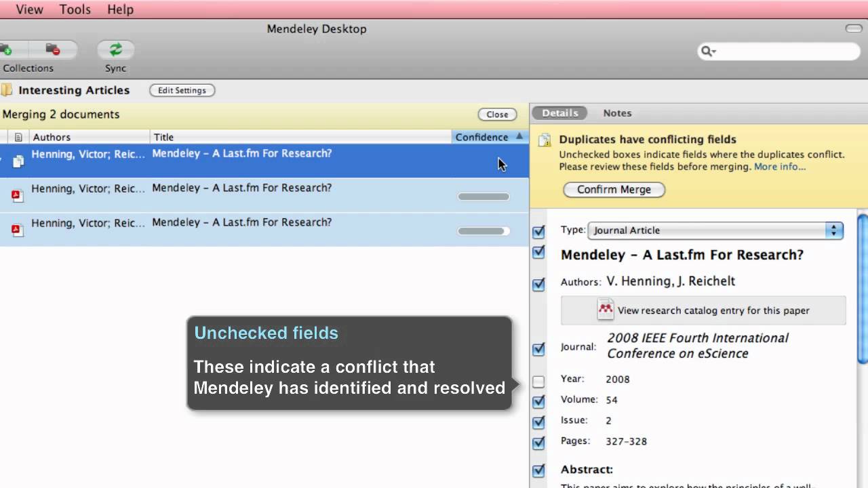The width and height of the screenshot is (868, 488).
Task: Switch to the Notes tab
Action: [x=617, y=113]
